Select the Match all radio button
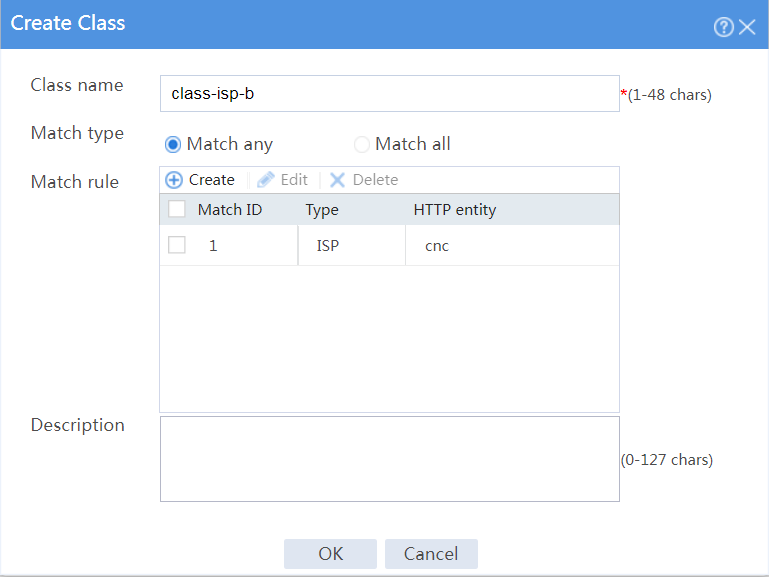769x577 pixels. 361,145
